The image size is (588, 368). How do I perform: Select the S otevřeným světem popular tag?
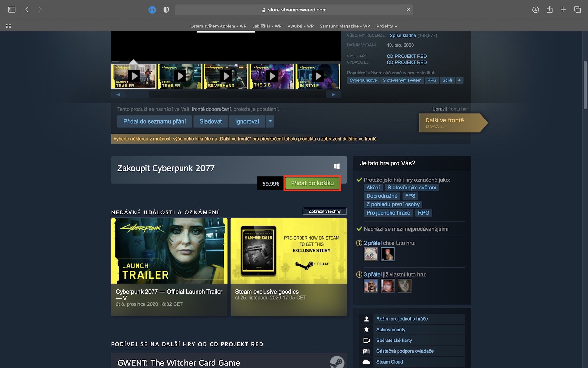402,80
